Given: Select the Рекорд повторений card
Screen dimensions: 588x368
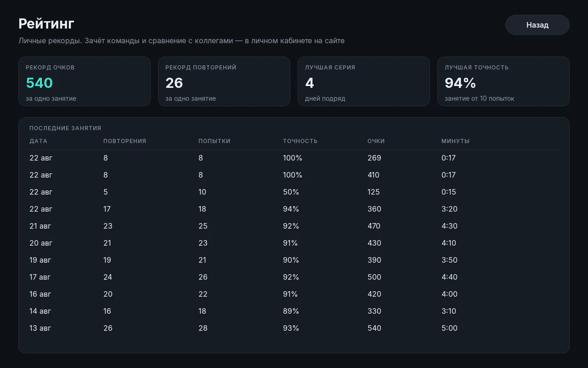Looking at the screenshot, I should tap(224, 81).
